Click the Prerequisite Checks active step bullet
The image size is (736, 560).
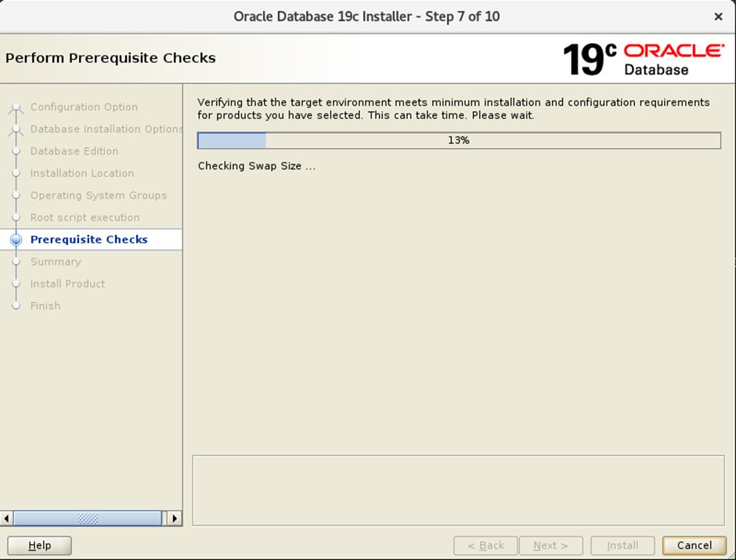[x=16, y=240]
